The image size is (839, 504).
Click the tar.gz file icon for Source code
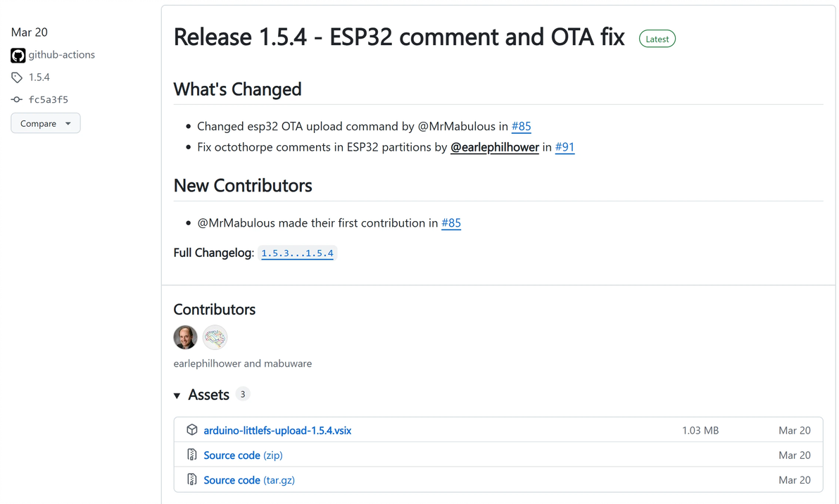tap(192, 480)
